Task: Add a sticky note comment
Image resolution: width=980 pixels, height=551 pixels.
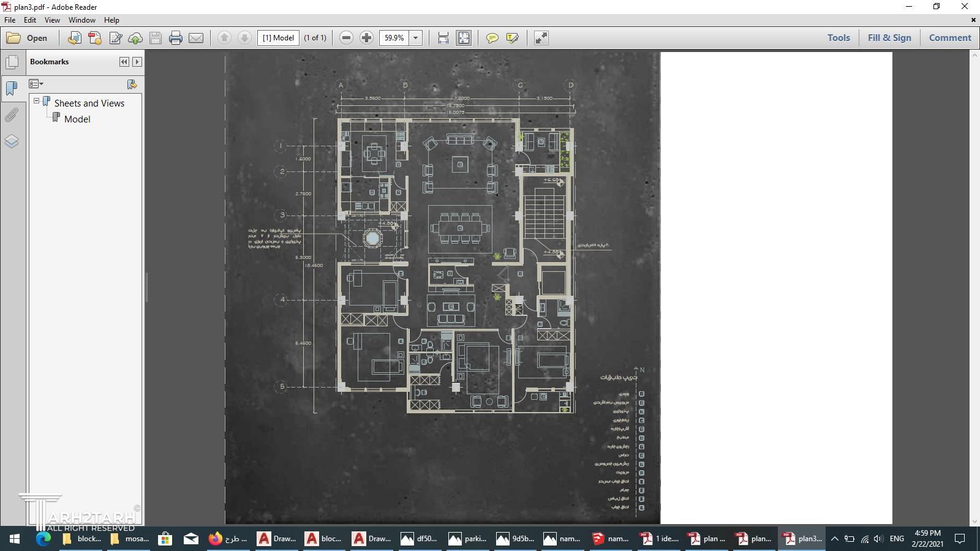Action: (x=492, y=38)
